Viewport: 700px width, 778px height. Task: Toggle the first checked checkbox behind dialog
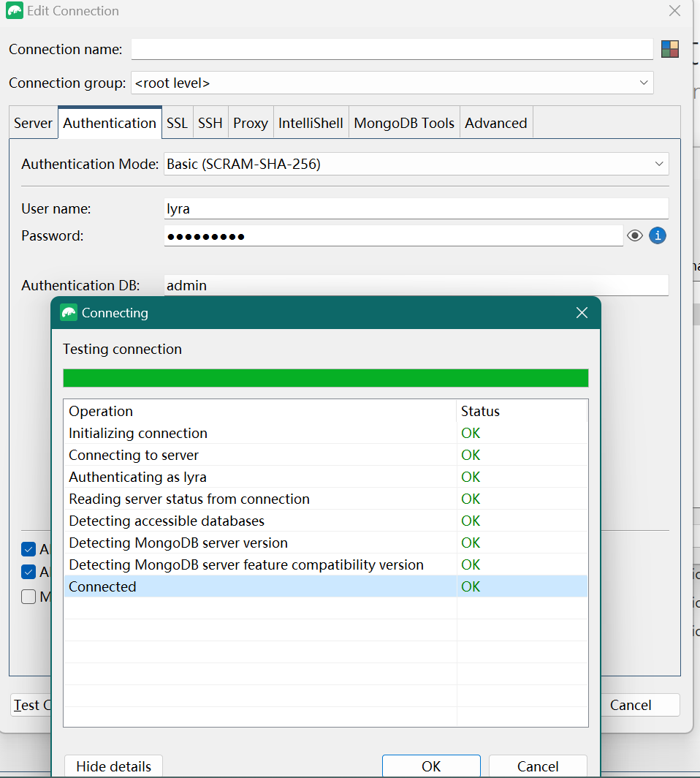[28, 549]
